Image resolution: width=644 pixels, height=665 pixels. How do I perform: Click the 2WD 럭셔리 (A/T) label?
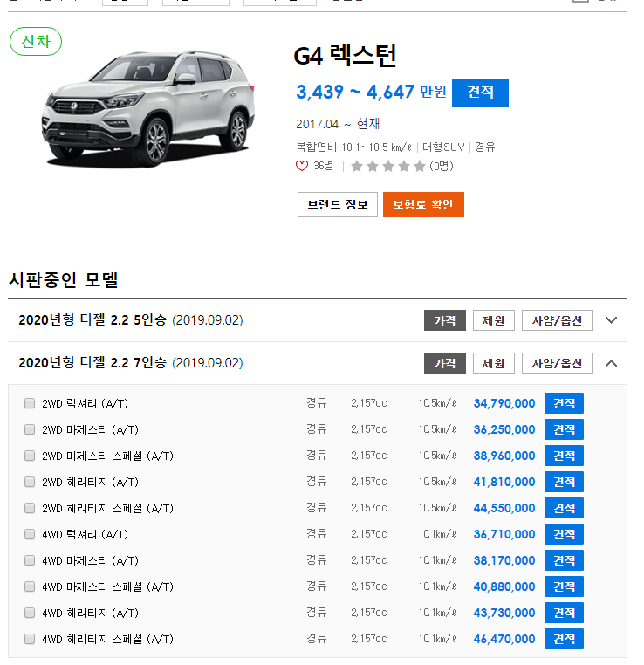tap(85, 403)
